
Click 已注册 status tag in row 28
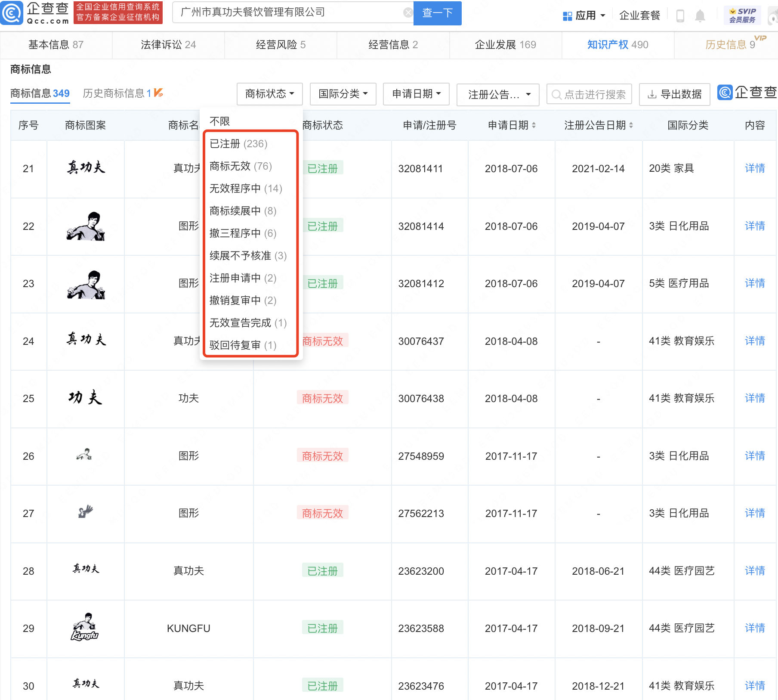coord(322,571)
